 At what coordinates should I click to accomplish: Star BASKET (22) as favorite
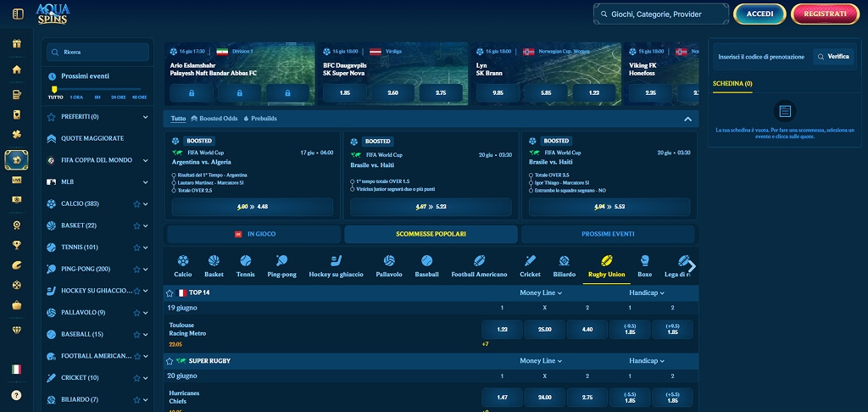pyautogui.click(x=136, y=225)
